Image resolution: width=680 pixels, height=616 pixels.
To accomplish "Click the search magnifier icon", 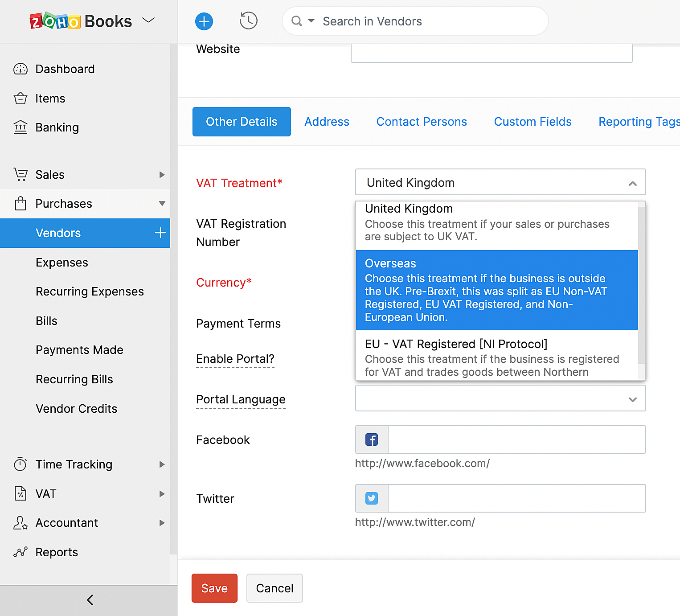I will coord(296,21).
